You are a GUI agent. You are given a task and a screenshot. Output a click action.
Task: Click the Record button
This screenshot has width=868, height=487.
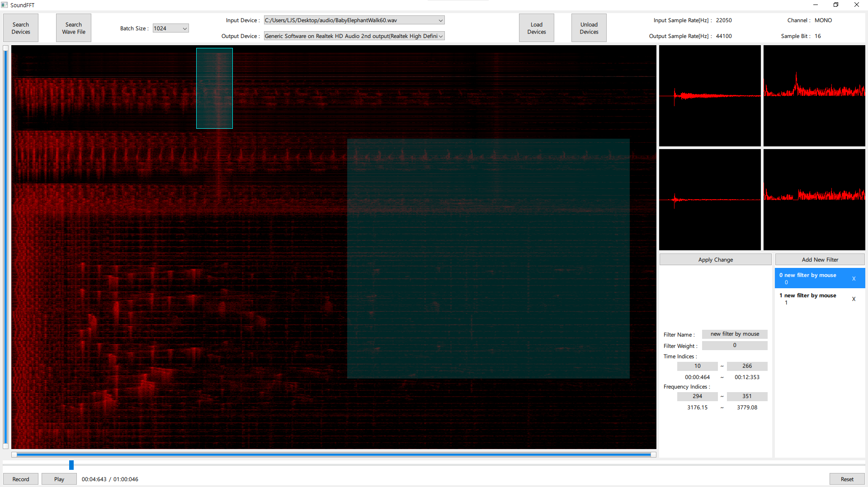[x=21, y=479]
